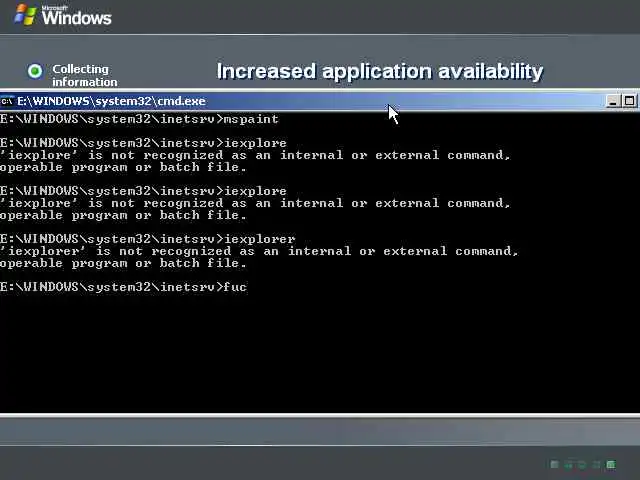Click the 'iexplorer' command prompt line
The width and height of the screenshot is (640, 480).
[148, 239]
